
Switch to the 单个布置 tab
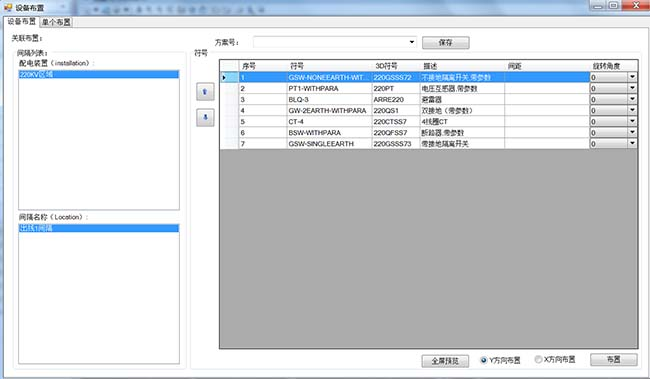pyautogui.click(x=56, y=22)
